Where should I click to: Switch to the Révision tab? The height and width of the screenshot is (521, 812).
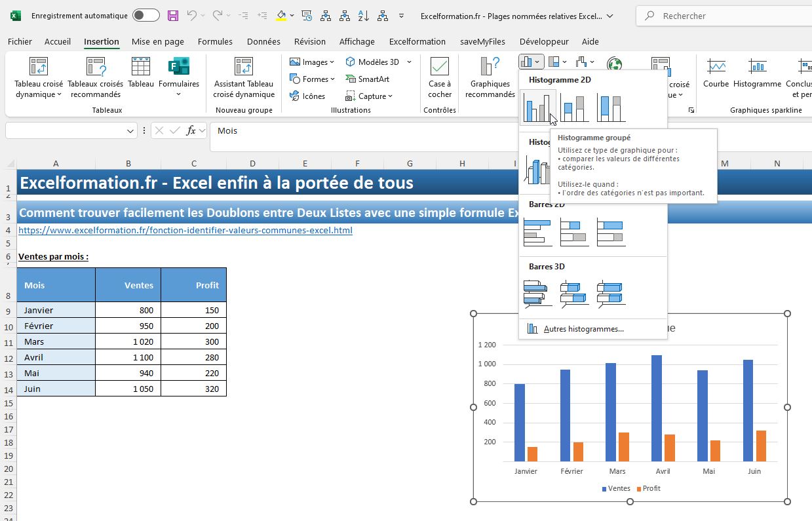point(310,41)
